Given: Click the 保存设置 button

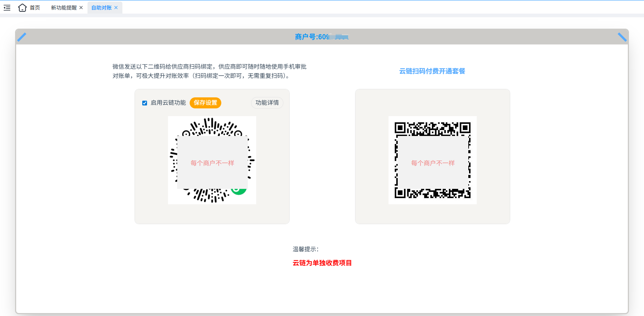Looking at the screenshot, I should [205, 103].
